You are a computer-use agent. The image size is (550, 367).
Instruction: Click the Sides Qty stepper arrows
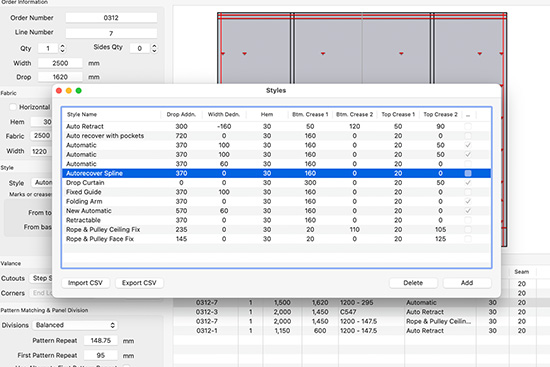154,48
